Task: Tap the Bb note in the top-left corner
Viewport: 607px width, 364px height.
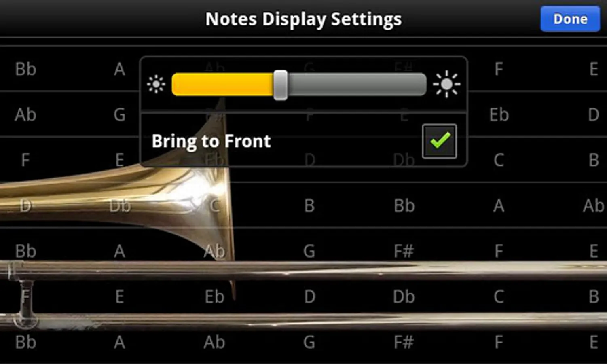Action: [26, 69]
